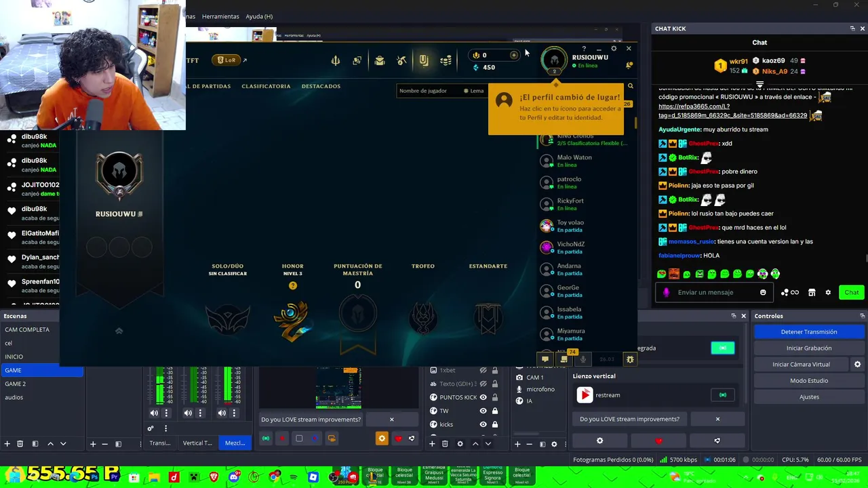Viewport: 868px width, 488px height.
Task: Toggle visibility of Texto (GDI+) source
Action: pos(484,384)
